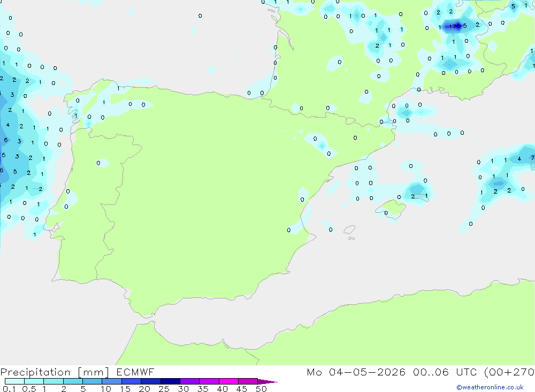Click the 5 mm value beside the 17 peak

click(x=465, y=26)
